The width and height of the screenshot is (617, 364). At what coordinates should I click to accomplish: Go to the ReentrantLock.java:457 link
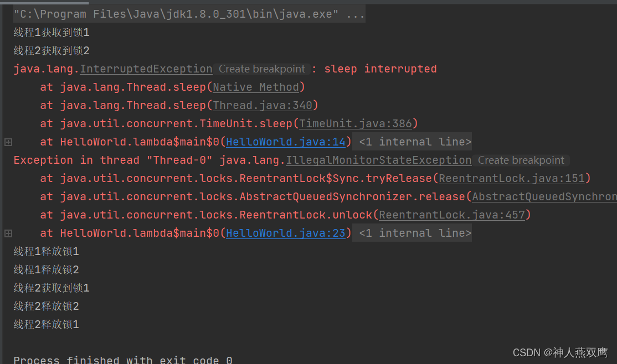tap(451, 215)
